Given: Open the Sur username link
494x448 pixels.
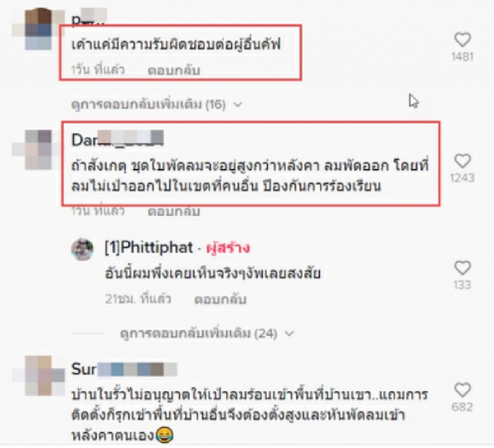Looking at the screenshot, I should click(124, 369).
